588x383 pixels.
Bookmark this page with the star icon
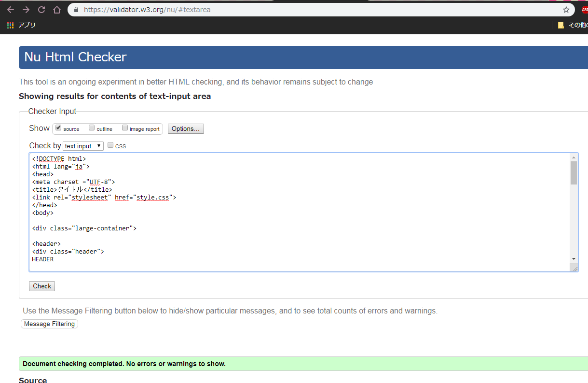[x=566, y=10]
